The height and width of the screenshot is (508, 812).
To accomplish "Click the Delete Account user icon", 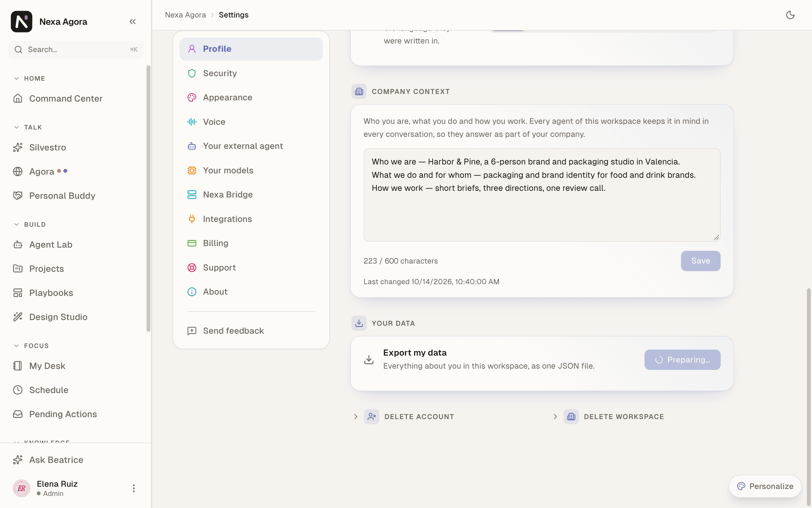I will [371, 417].
